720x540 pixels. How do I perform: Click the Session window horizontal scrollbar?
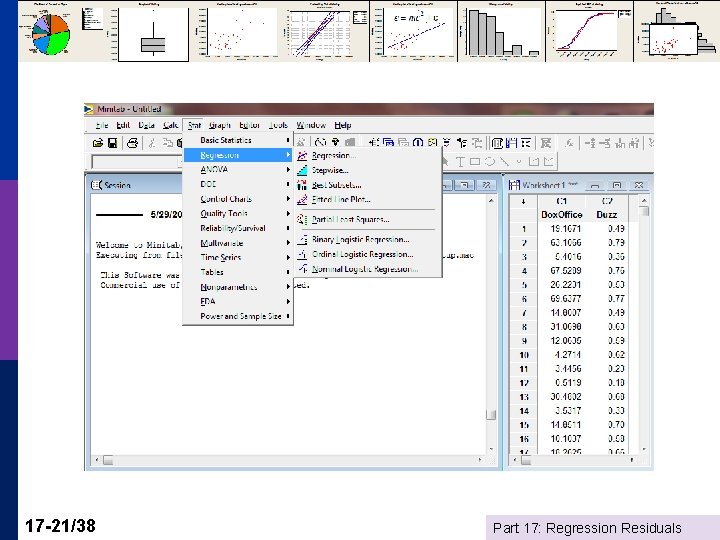click(290, 460)
